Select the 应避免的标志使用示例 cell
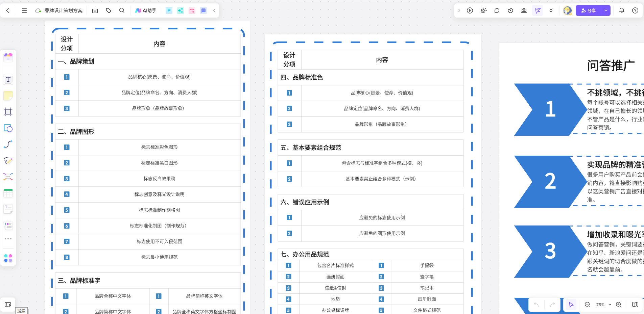 point(382,218)
